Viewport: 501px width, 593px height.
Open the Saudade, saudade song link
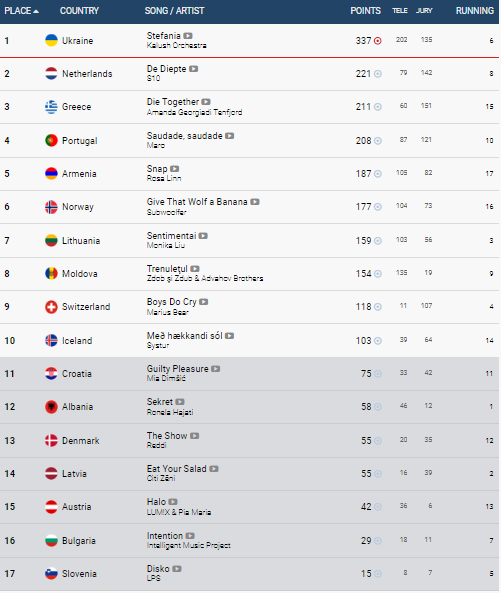pos(185,136)
